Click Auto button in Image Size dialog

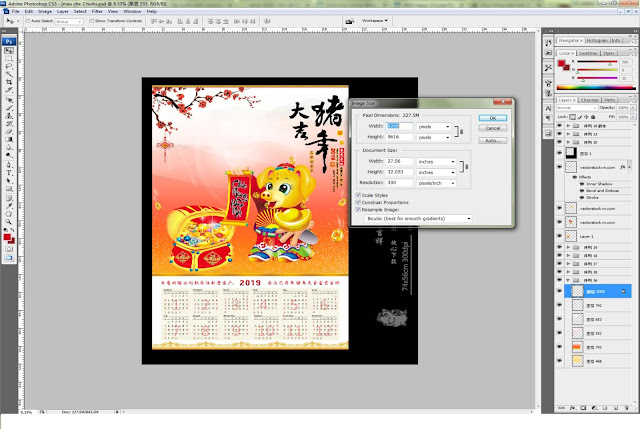493,140
